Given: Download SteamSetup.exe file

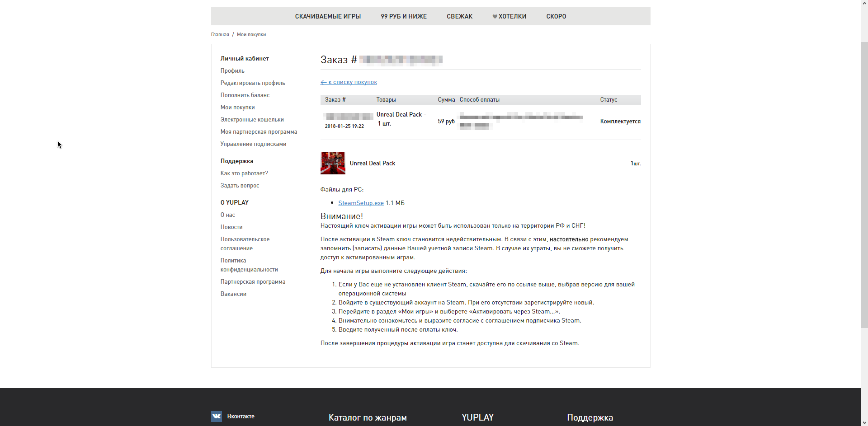Looking at the screenshot, I should 361,203.
